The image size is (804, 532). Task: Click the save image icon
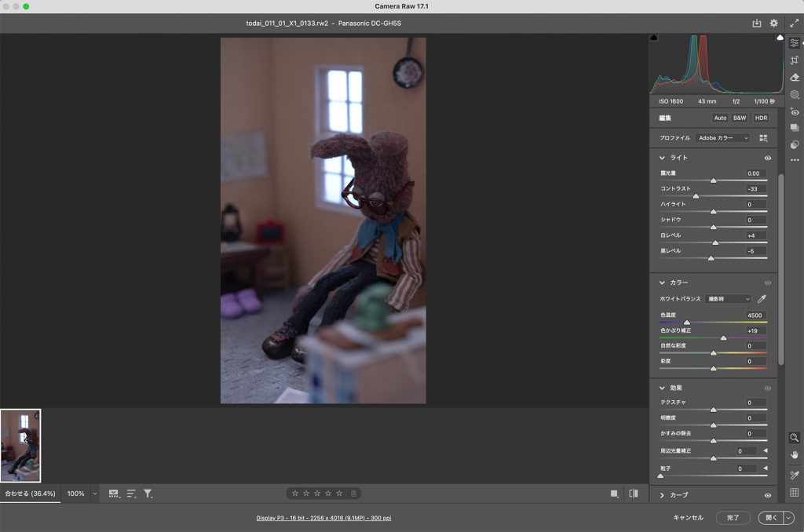tap(756, 24)
